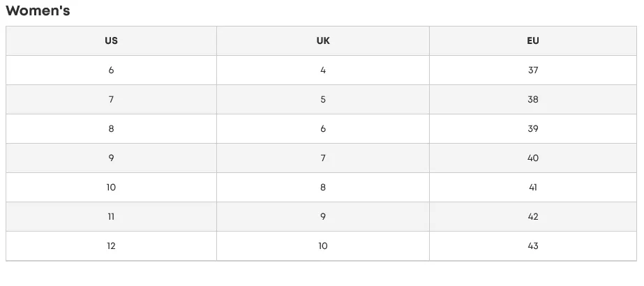This screenshot has height=286, width=644.
Task: Click the UK size 4 cell
Action: pos(323,70)
